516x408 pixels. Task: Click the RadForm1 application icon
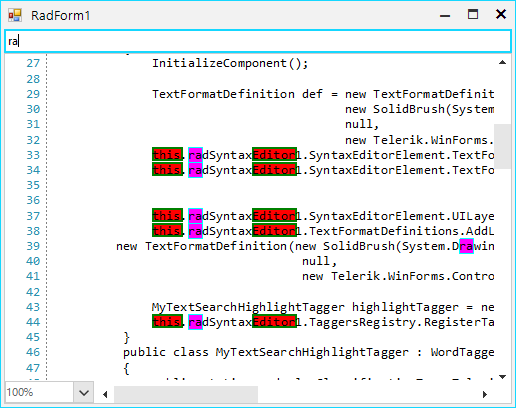15,15
